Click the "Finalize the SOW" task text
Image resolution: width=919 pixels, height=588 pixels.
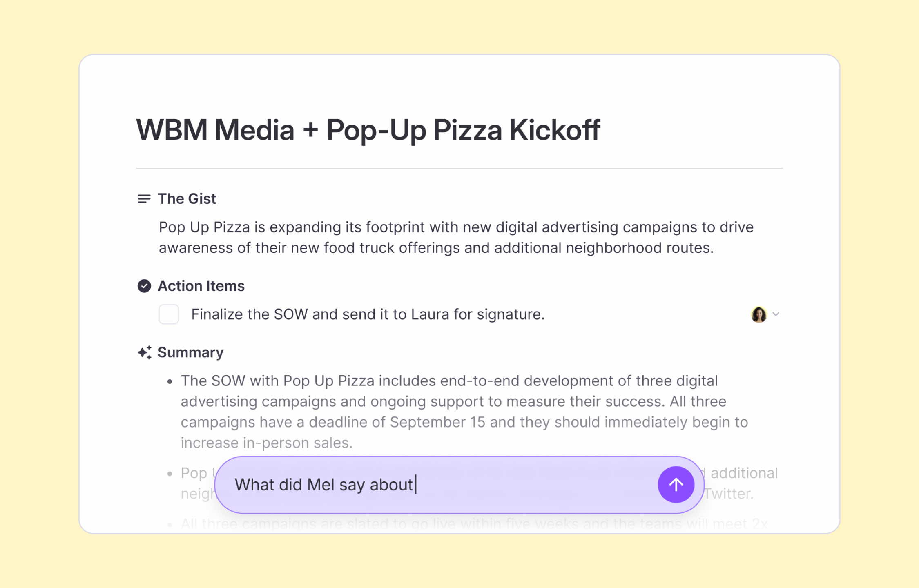click(x=368, y=314)
